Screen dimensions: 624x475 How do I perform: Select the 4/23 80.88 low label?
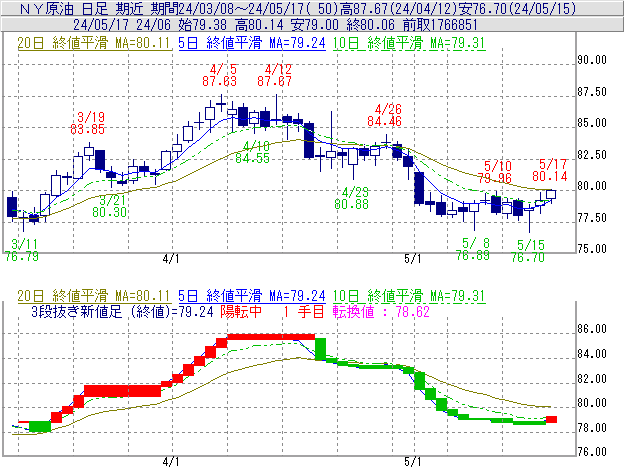coord(351,198)
